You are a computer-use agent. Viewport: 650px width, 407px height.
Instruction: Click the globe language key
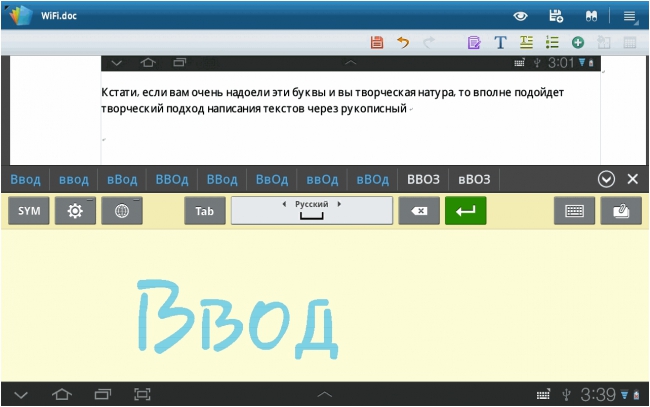click(122, 211)
